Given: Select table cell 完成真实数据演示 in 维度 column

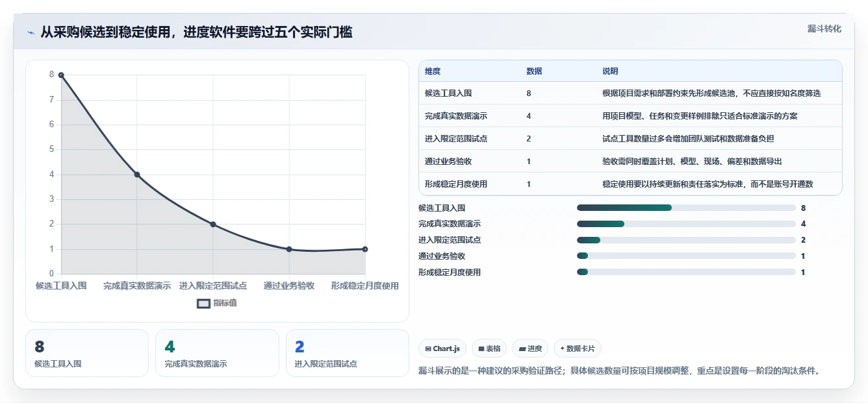Looking at the screenshot, I should click(x=456, y=116).
